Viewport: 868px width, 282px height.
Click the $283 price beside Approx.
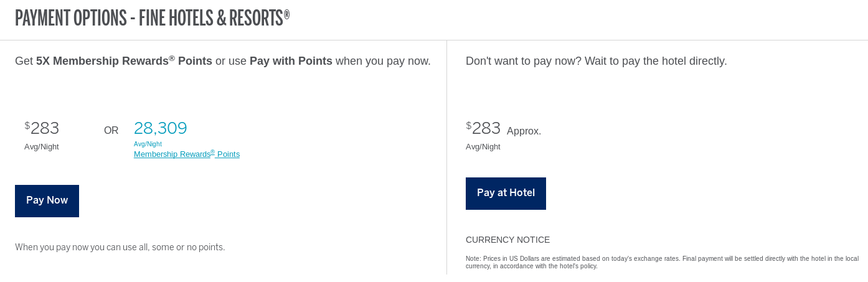[485, 128]
